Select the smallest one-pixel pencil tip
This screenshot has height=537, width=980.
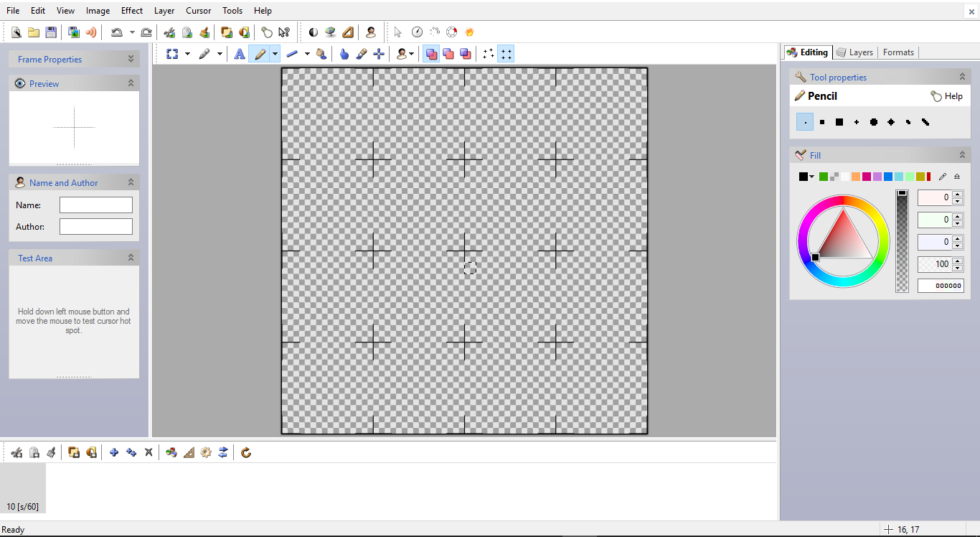click(x=805, y=122)
